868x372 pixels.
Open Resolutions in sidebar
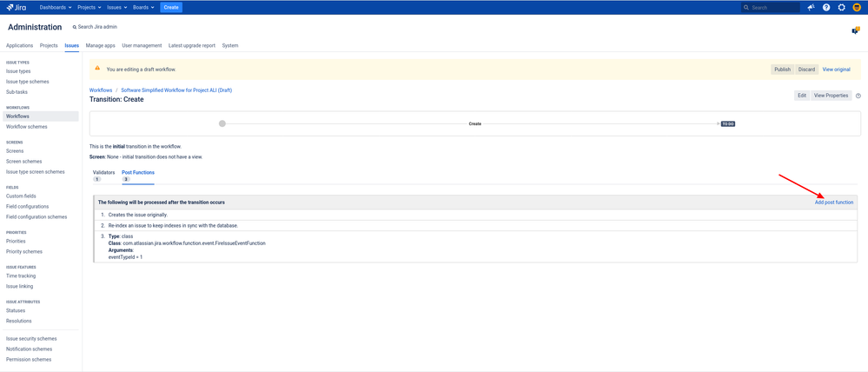coord(19,321)
